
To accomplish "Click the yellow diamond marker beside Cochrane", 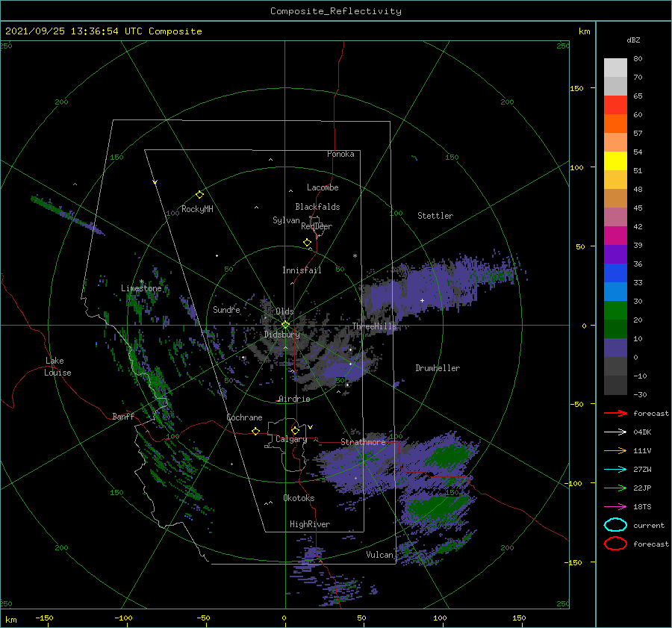I will pos(256,431).
